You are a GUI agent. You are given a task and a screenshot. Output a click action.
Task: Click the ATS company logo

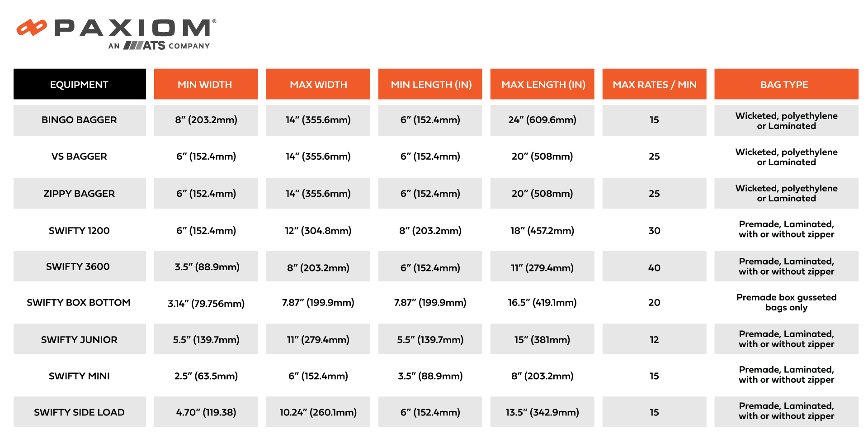click(145, 45)
